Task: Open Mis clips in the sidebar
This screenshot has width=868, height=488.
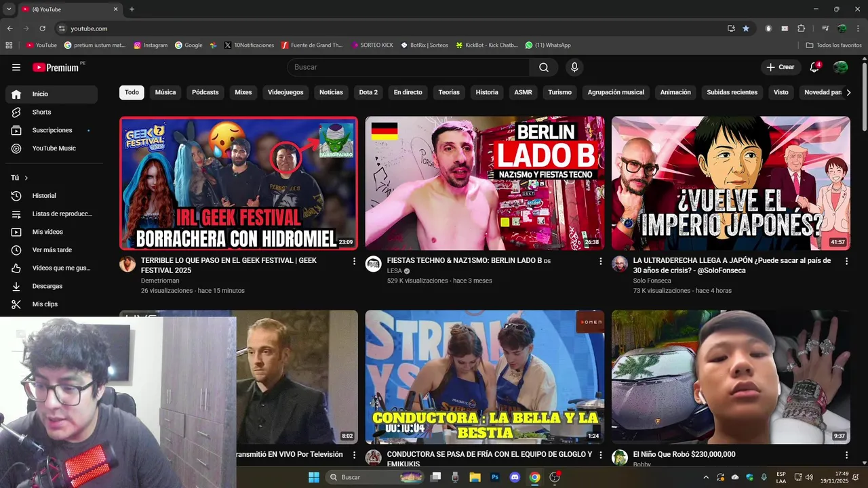Action: pos(52,304)
